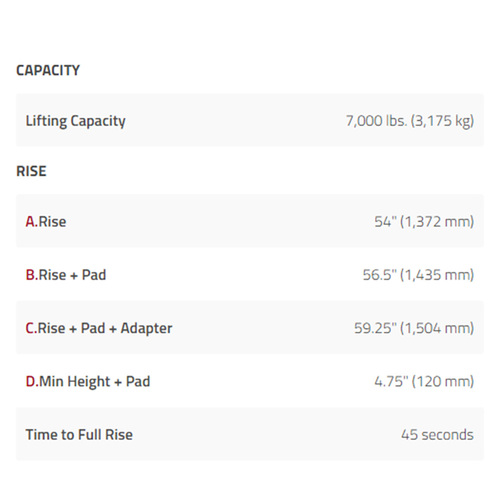The width and height of the screenshot is (500, 500).
Task: Click the CAPACITY section heading
Action: pos(48,70)
